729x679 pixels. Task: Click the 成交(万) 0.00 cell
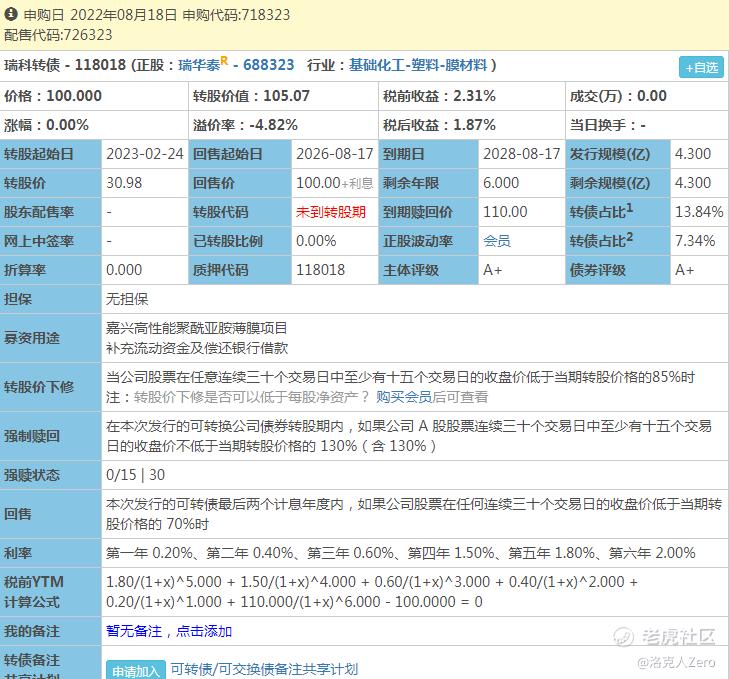[x=647, y=96]
